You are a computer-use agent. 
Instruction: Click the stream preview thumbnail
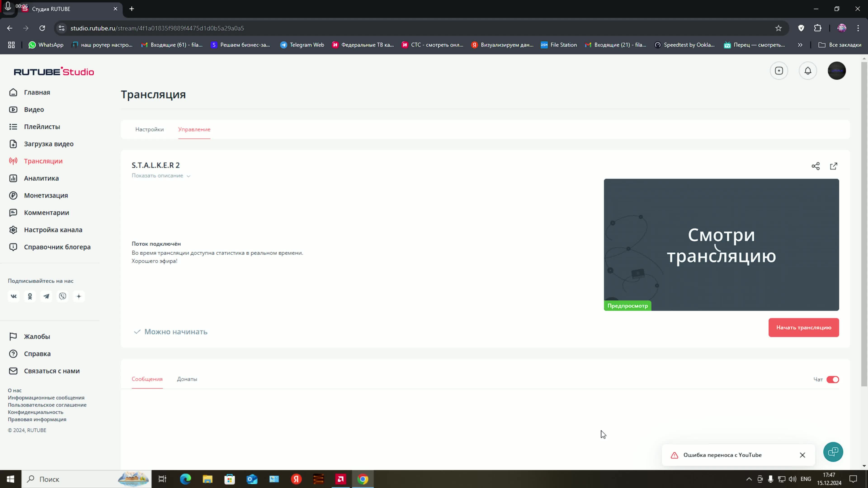pyautogui.click(x=722, y=245)
